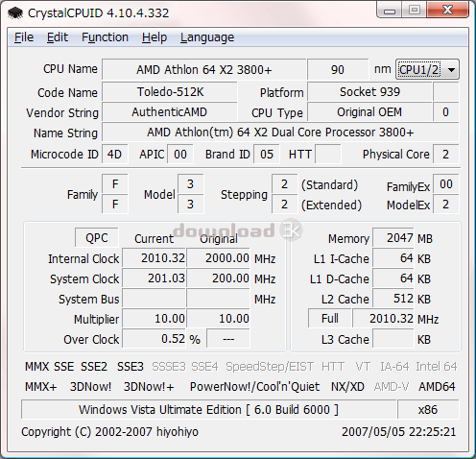Image resolution: width=476 pixels, height=459 pixels.
Task: Click the Full cache speed field
Action: [x=330, y=319]
